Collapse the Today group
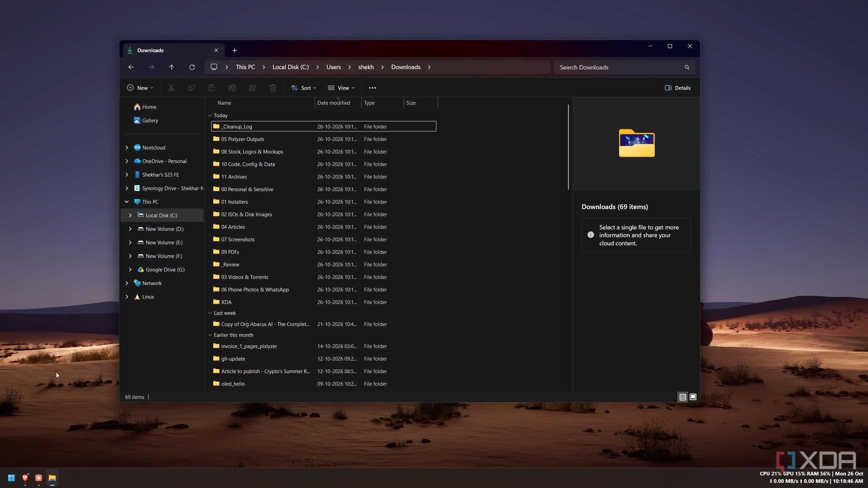The width and height of the screenshot is (868, 488). click(210, 116)
